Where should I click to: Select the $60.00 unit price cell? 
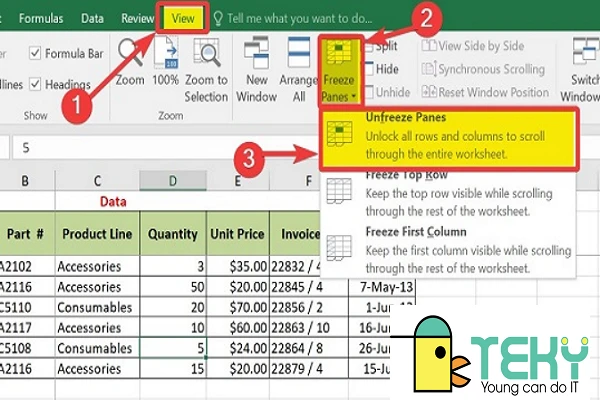(238, 328)
